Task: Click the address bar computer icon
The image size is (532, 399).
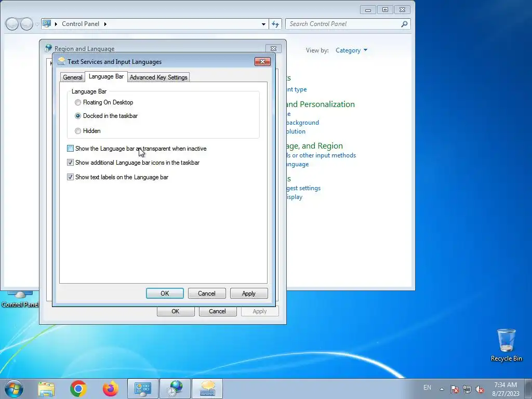Action: tap(47, 24)
